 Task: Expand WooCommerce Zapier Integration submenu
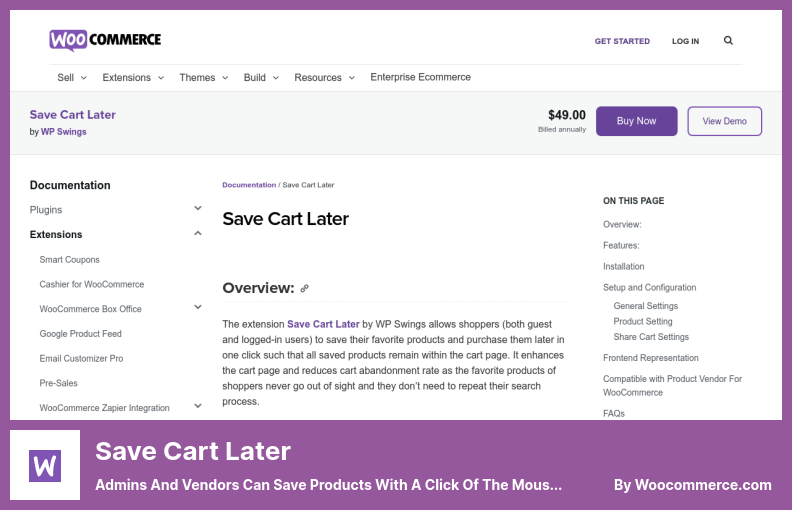point(198,407)
